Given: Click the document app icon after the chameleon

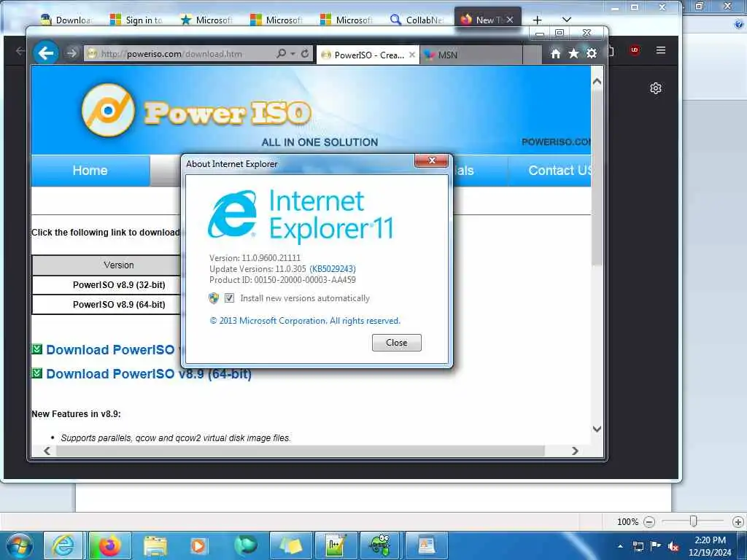Looking at the screenshot, I should (x=427, y=545).
